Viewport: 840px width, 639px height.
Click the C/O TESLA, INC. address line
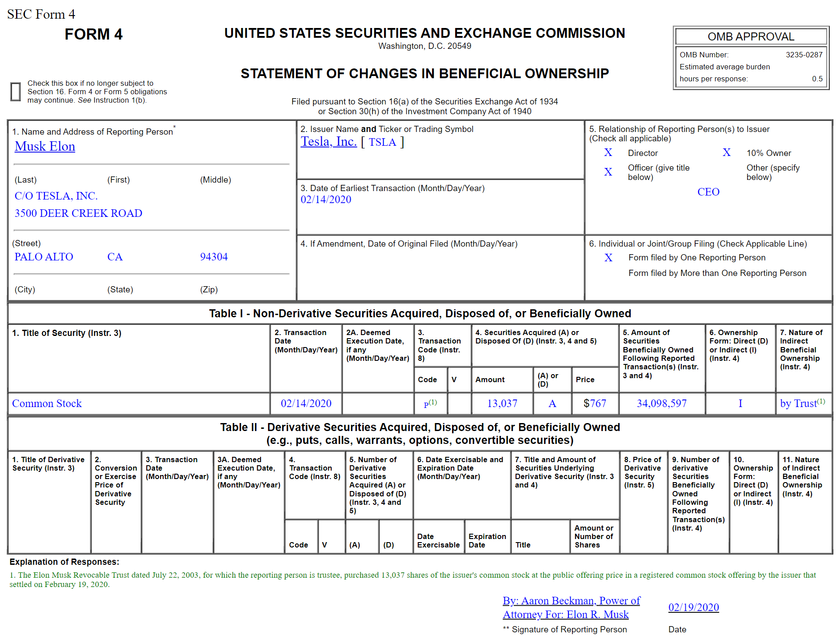pos(56,196)
